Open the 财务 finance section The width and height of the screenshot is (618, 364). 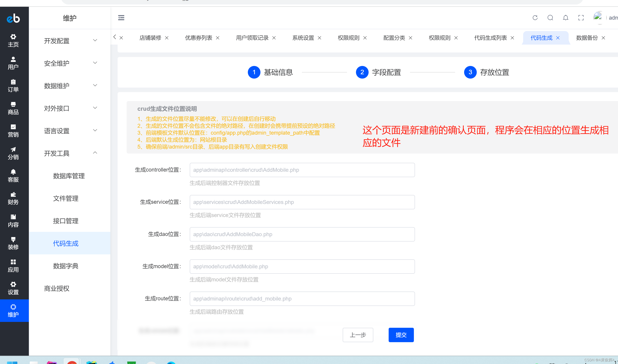click(13, 198)
